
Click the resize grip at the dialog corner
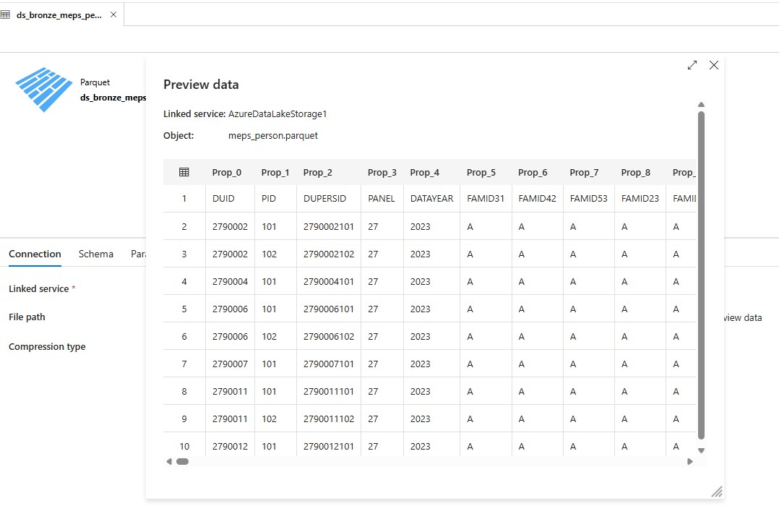716,492
